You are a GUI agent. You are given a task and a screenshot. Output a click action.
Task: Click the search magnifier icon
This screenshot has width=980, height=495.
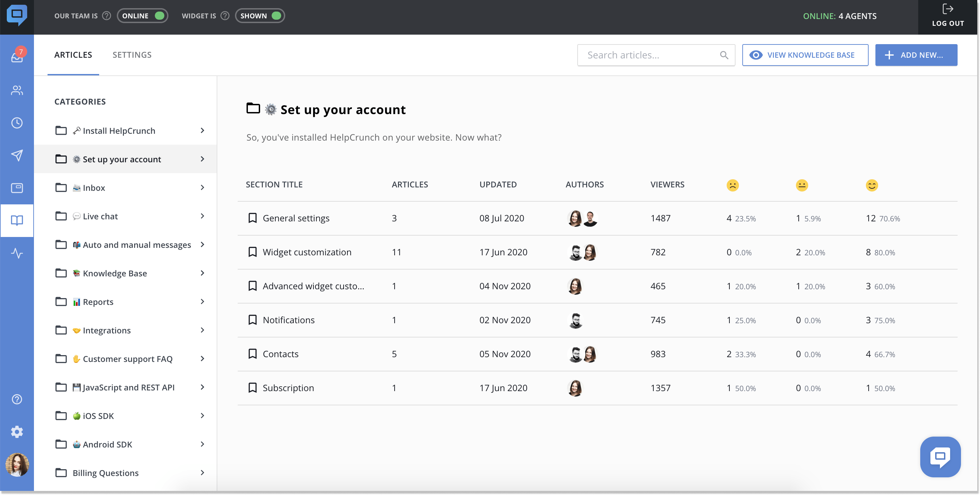724,55
